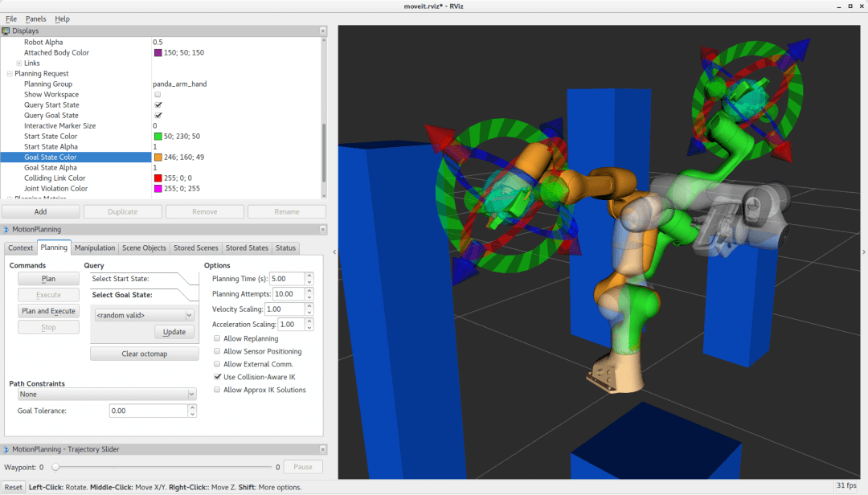The height and width of the screenshot is (495, 868).
Task: Select the Planning Group row
Action: click(161, 84)
